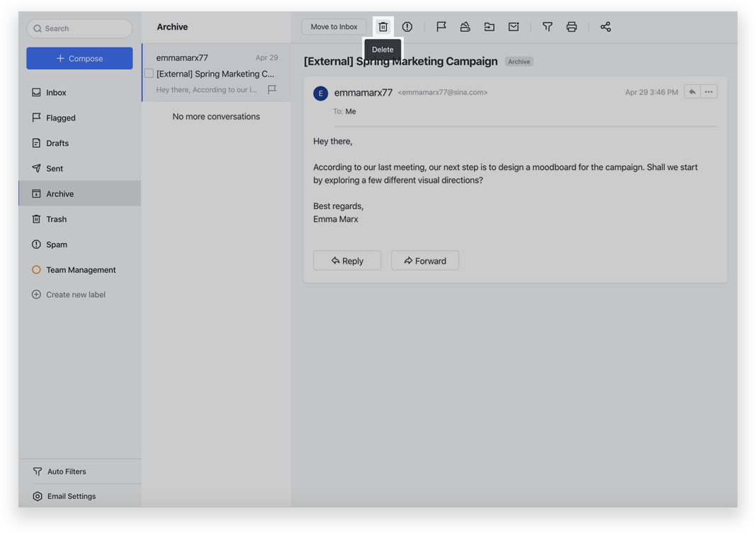
Task: Click into the Search field
Action: click(x=79, y=29)
